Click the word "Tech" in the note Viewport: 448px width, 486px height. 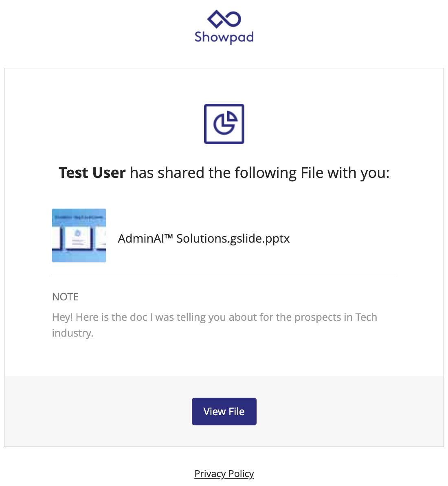366,317
